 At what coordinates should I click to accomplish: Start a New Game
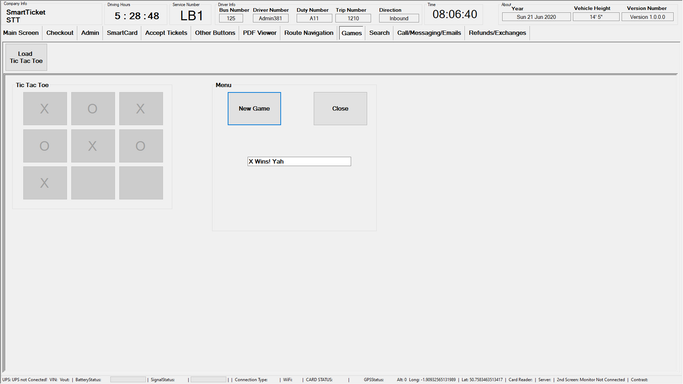point(254,108)
